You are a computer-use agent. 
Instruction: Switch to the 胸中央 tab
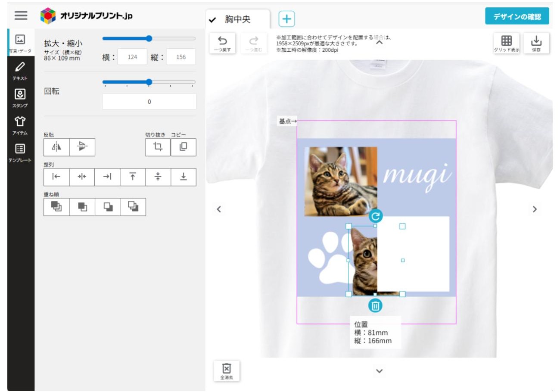click(x=237, y=19)
